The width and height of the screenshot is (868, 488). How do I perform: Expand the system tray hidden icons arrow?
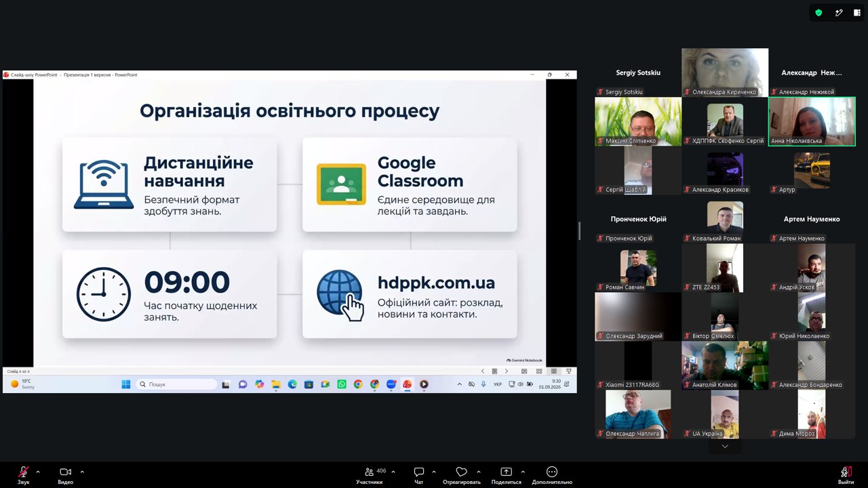[459, 384]
